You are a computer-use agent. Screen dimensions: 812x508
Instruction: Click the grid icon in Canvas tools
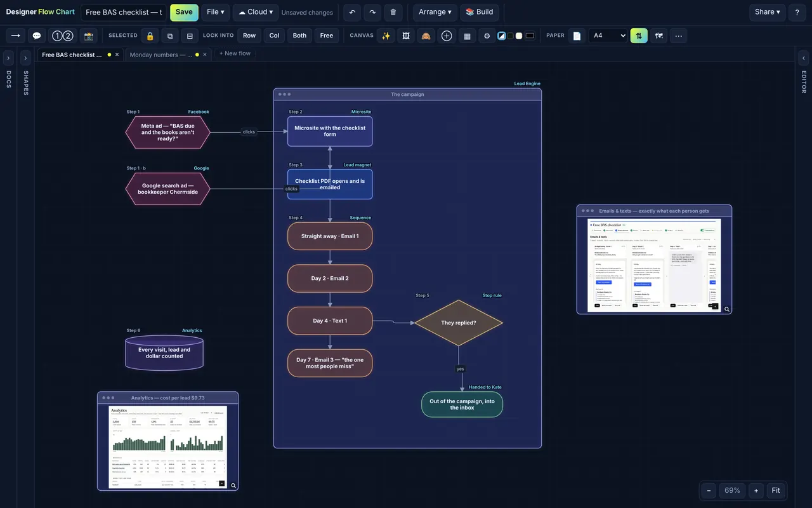tap(467, 36)
